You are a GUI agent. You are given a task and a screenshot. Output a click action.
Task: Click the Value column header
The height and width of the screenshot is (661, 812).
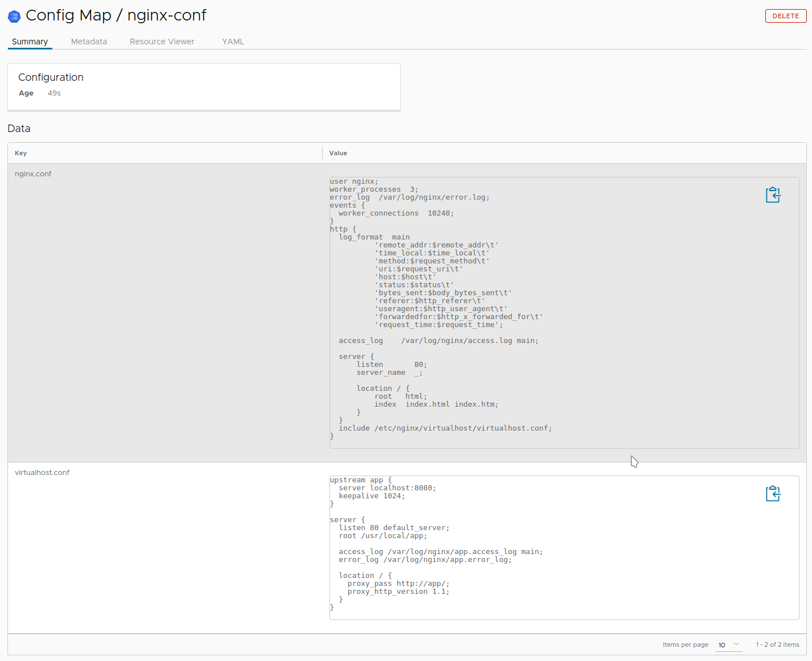point(338,153)
